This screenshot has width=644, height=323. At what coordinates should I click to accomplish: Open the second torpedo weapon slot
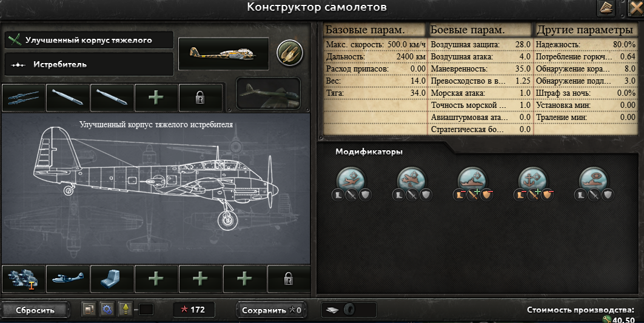[x=112, y=98]
